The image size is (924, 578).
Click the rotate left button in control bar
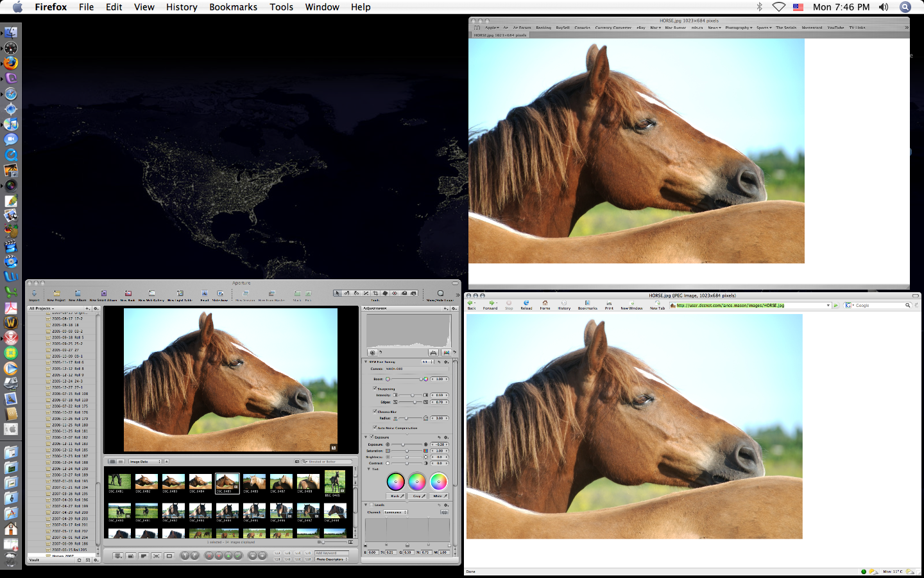point(185,556)
